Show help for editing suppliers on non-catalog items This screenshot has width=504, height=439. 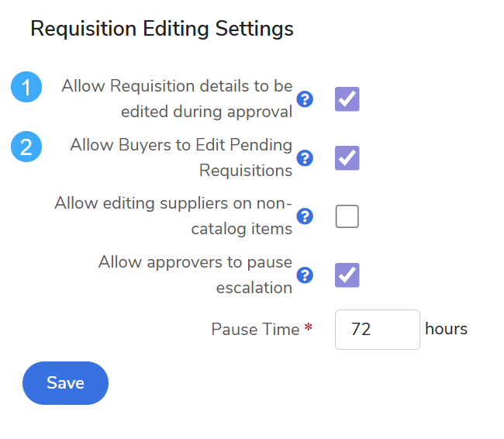click(x=306, y=216)
